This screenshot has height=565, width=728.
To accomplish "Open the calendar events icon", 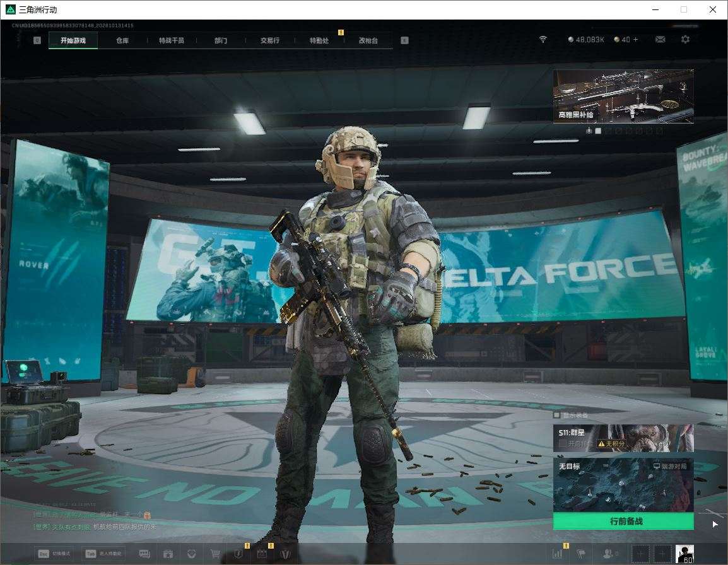I will pos(262,554).
